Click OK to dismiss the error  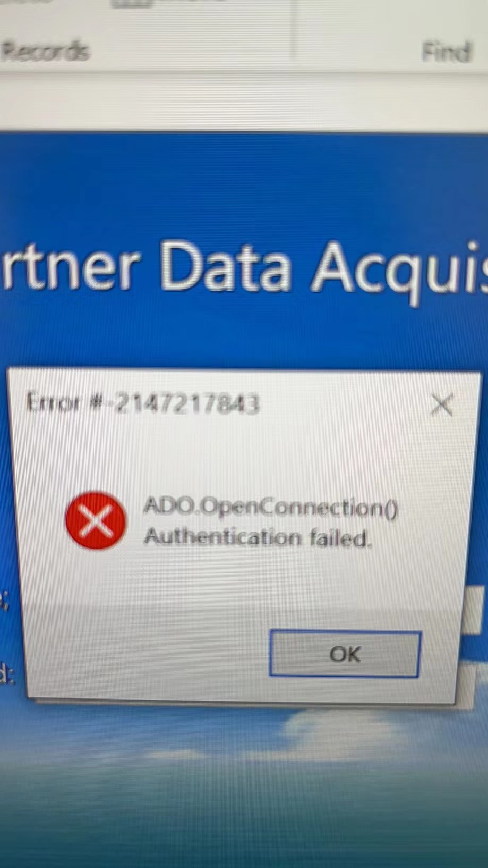[345, 654]
